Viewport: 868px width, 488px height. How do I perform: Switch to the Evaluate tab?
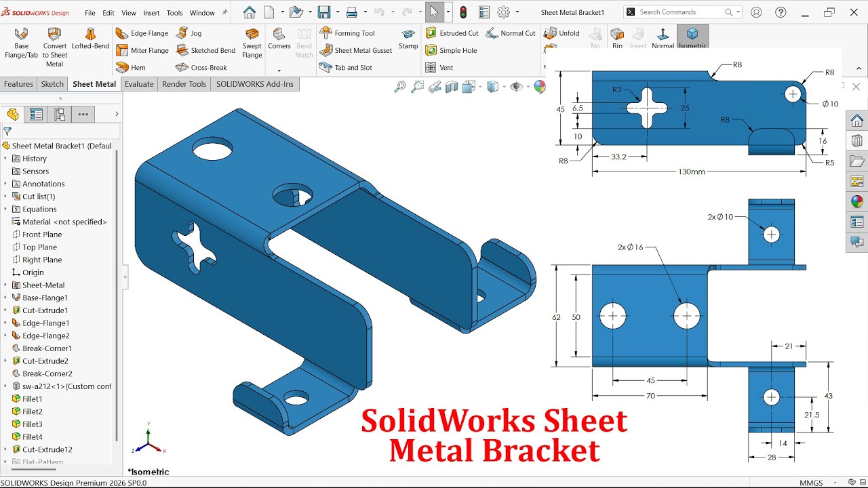click(139, 84)
